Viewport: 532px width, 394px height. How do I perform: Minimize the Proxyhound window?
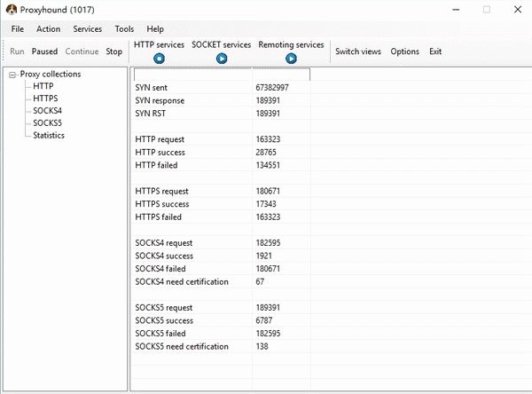click(456, 10)
